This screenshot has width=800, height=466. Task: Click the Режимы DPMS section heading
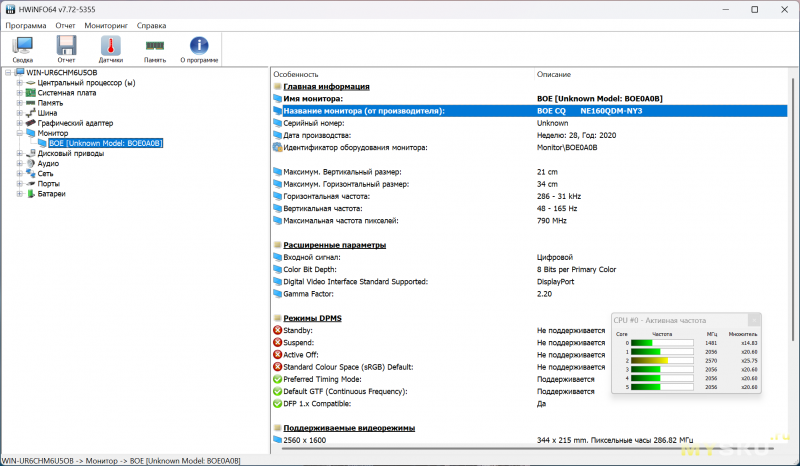click(312, 318)
